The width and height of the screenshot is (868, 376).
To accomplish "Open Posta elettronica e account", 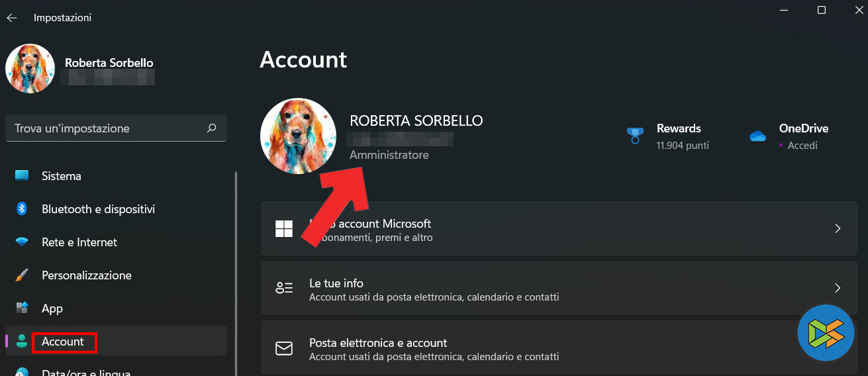I will 378,343.
